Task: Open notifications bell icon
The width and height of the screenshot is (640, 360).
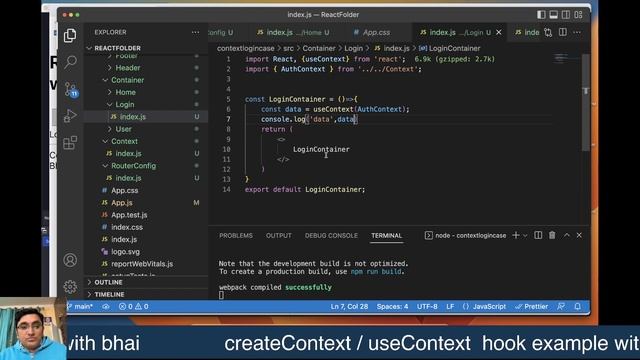Action: pyautogui.click(x=577, y=306)
